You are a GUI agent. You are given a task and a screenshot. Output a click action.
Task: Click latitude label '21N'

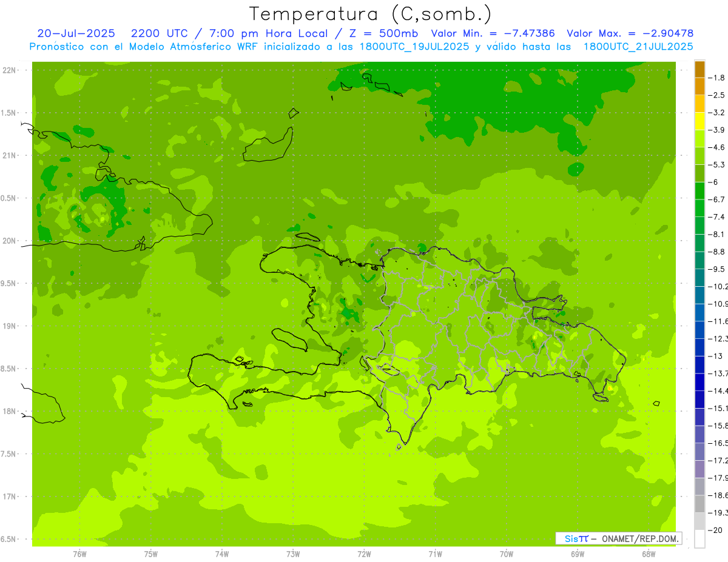[10, 156]
